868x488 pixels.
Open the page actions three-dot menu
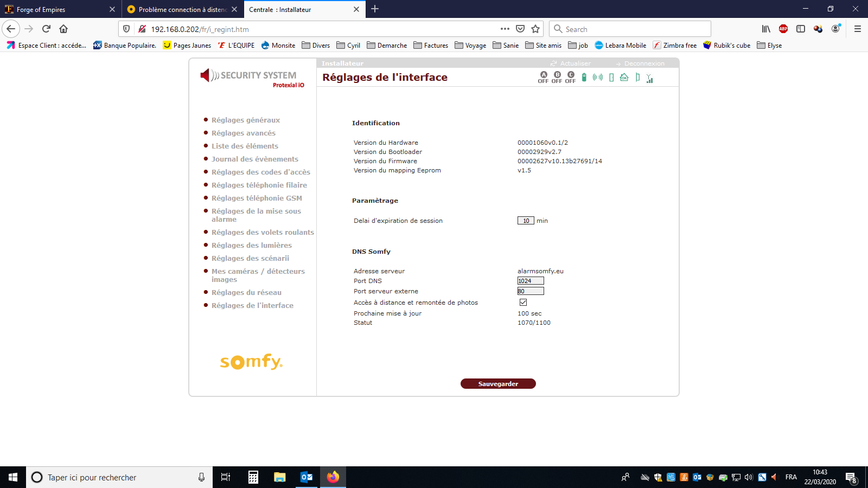[x=505, y=29]
